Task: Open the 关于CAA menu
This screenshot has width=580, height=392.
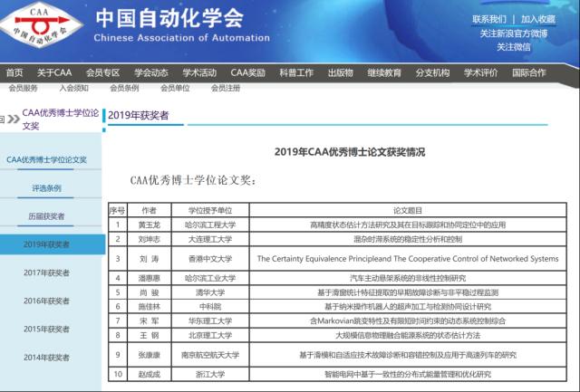Action: tap(54, 72)
